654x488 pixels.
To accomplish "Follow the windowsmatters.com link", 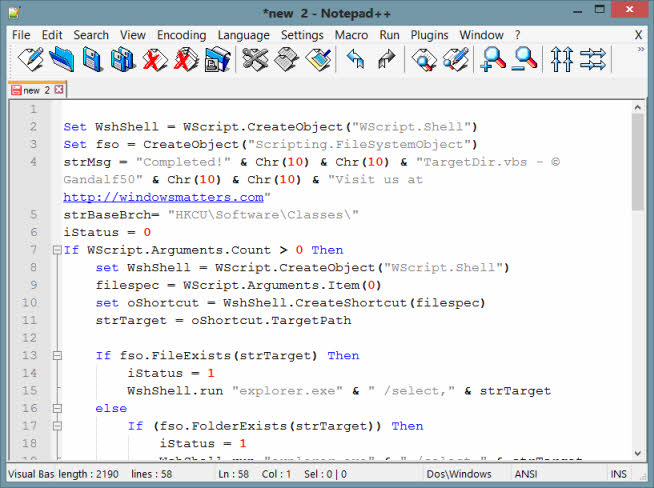I will [164, 197].
